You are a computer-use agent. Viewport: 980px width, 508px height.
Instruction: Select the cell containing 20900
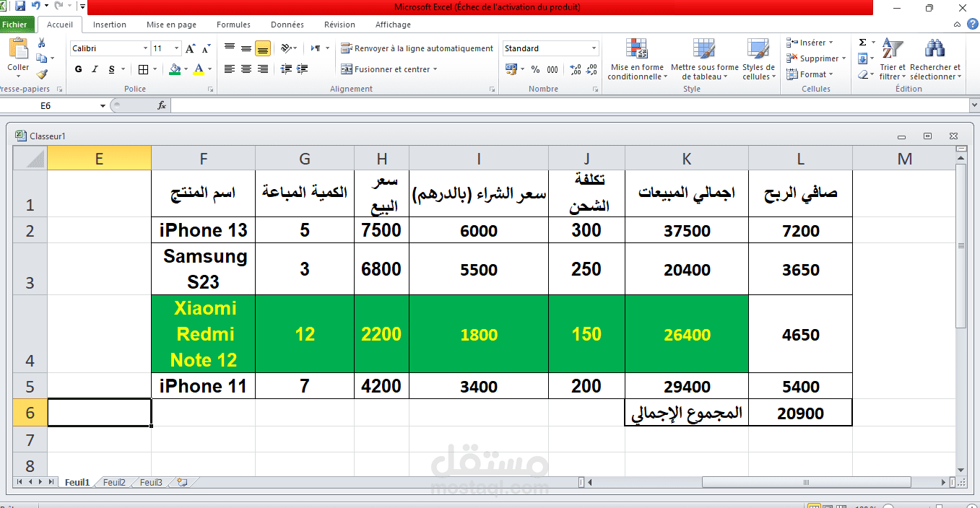(x=800, y=413)
